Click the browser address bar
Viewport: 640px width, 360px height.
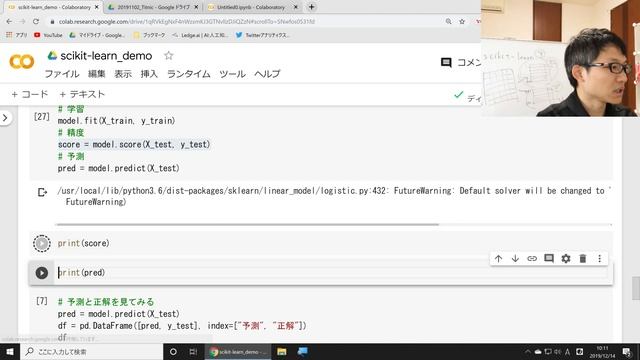click(x=245, y=21)
